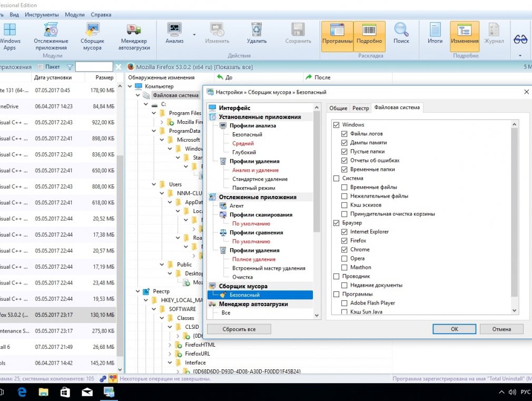Collapse the Компьютер tree node
Screen dimensions: 532x401
130,86
